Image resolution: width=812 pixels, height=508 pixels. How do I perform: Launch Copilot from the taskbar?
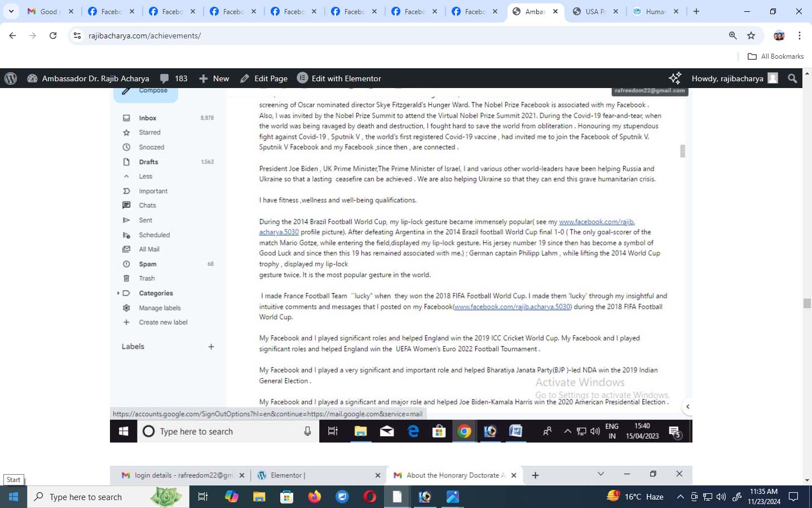(x=231, y=497)
